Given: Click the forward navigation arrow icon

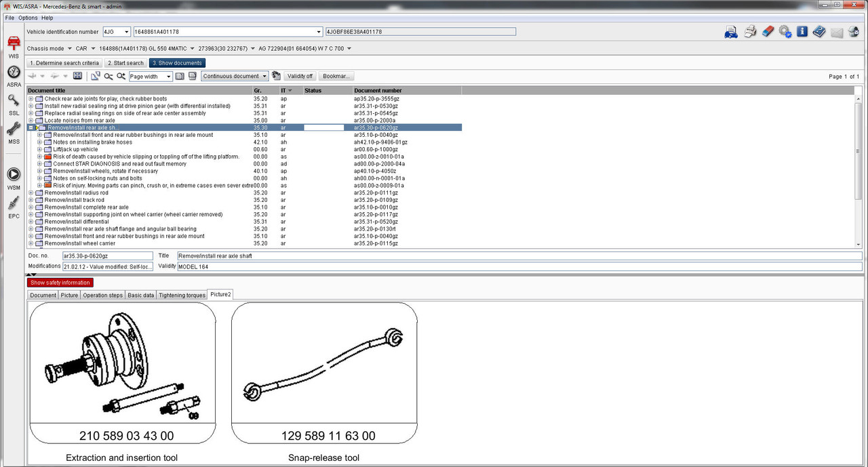Looking at the screenshot, I should 55,76.
